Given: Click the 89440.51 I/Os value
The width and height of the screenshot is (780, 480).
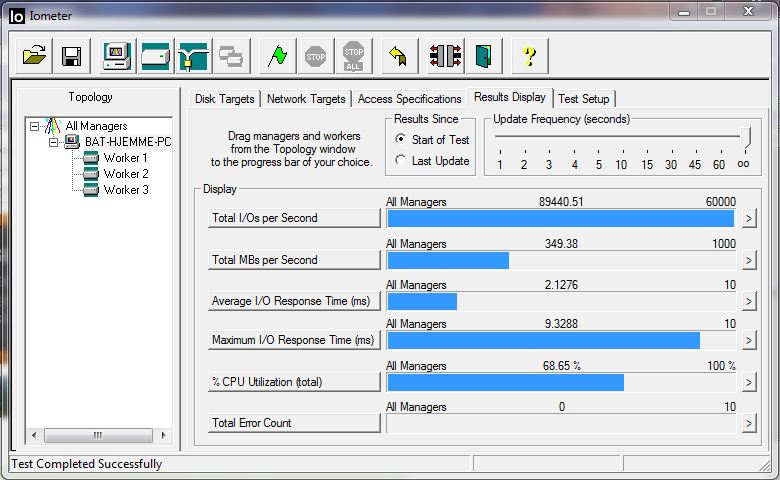Looking at the screenshot, I should coord(561,202).
